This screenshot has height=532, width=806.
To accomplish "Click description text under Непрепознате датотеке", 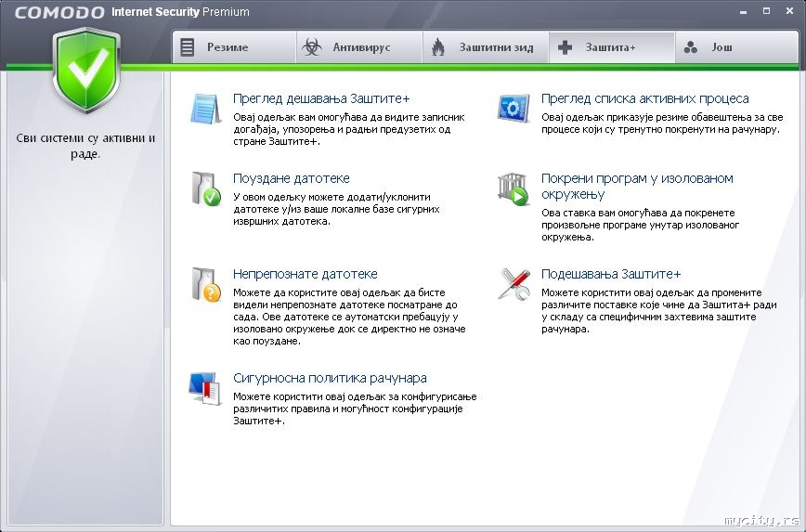I will point(349,317).
